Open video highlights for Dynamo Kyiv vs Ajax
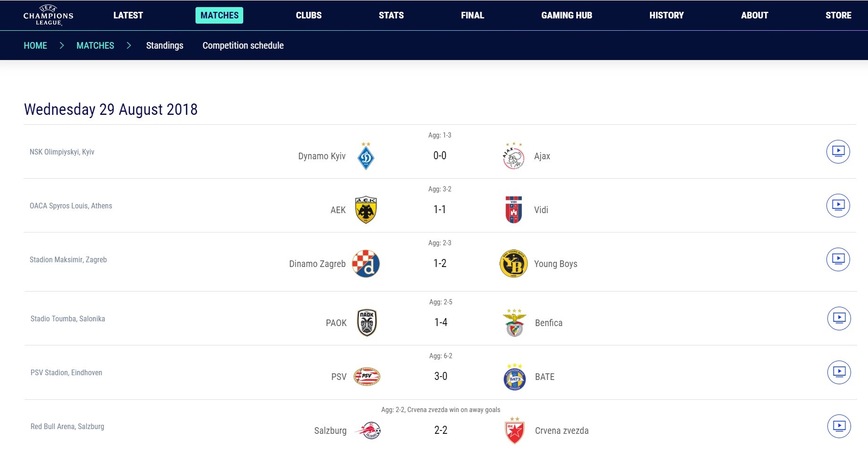 pos(838,152)
